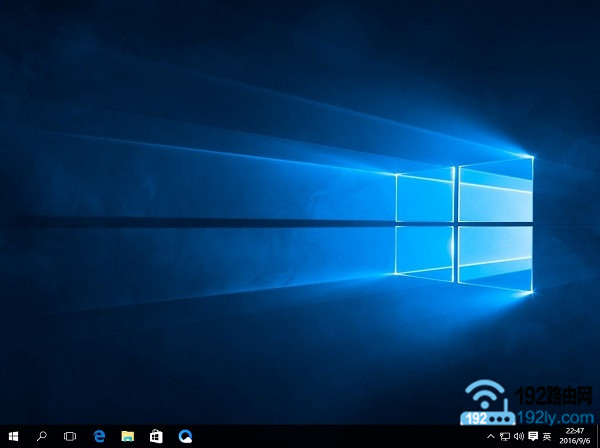Open the Action Center notifications icon
This screenshot has width=600, height=448.
tap(533, 436)
